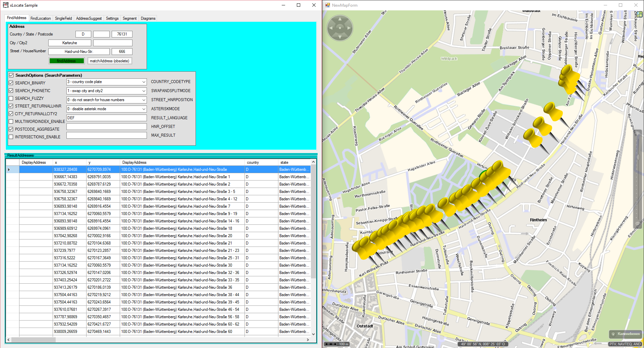
Task: Uncheck the SEARCH_BINARY option
Action: coord(11,83)
